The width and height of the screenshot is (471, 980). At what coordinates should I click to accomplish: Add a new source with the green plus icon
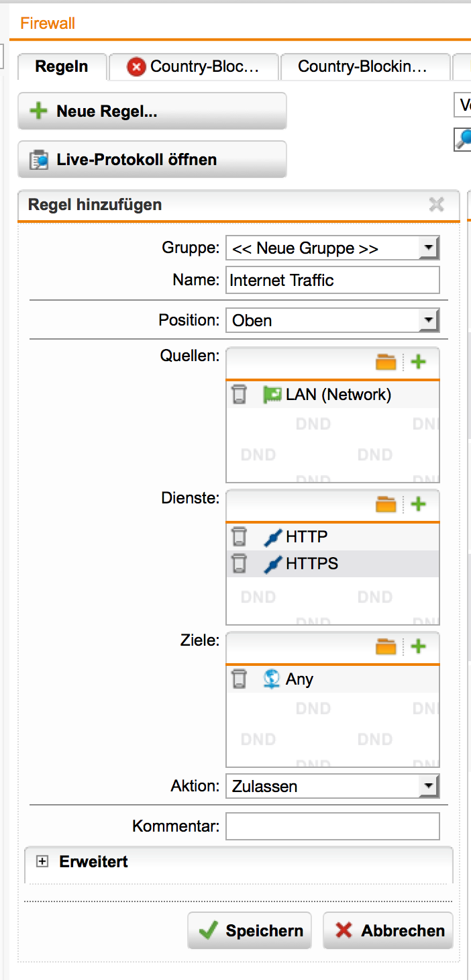click(x=419, y=362)
